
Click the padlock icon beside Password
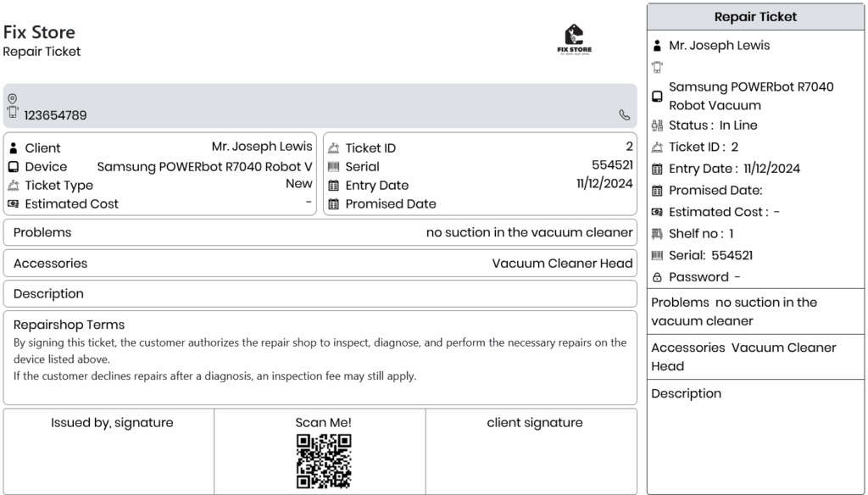657,277
